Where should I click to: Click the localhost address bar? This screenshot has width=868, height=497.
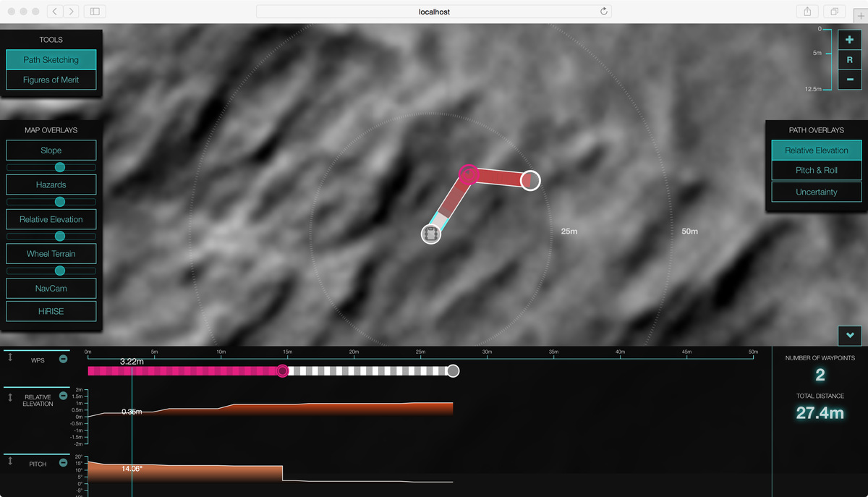[x=434, y=12]
